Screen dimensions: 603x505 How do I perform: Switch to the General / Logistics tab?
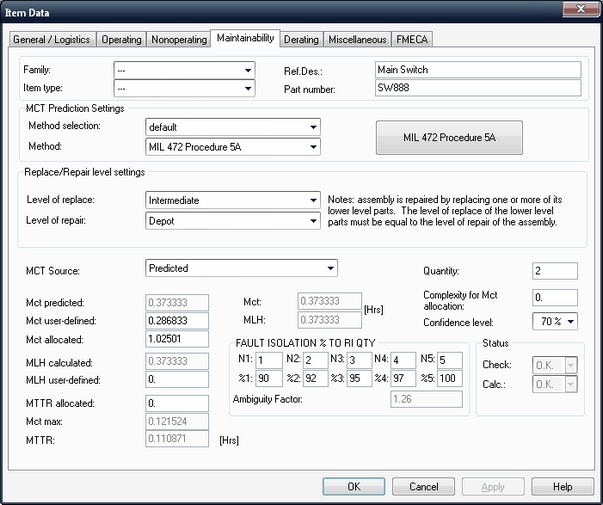[52, 39]
